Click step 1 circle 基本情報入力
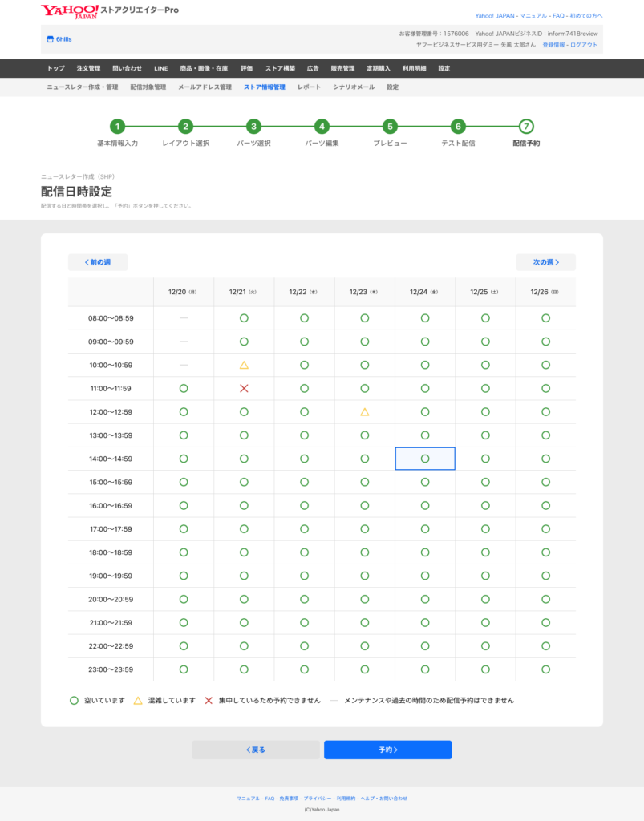Image resolution: width=644 pixels, height=821 pixels. (x=117, y=126)
